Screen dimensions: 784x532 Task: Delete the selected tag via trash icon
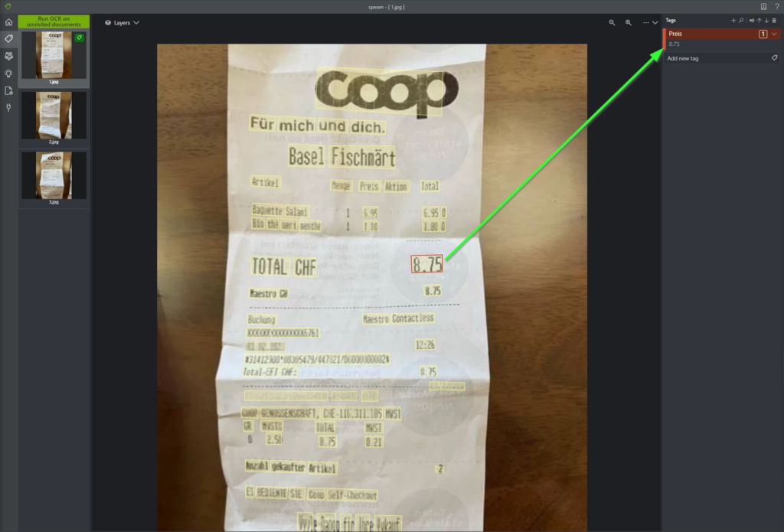774,21
